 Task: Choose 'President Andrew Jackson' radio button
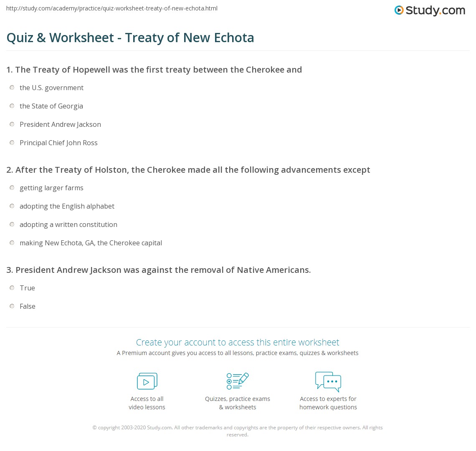[x=12, y=124]
